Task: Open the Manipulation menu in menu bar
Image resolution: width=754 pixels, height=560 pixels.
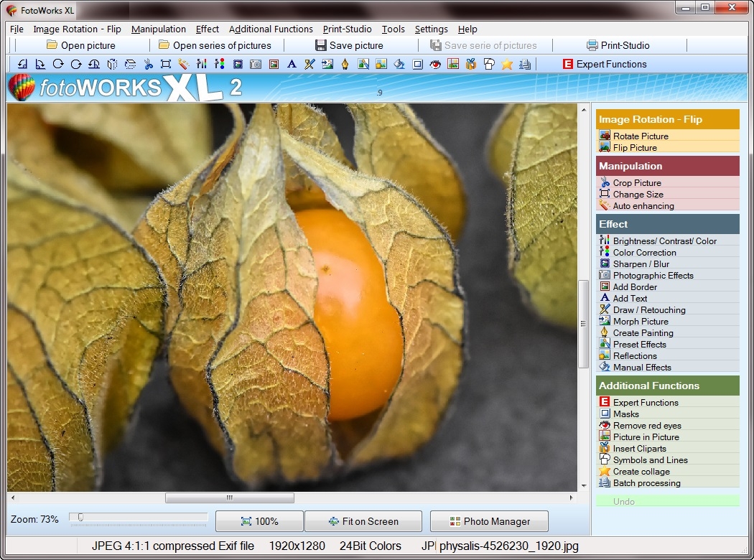Action: tap(159, 29)
